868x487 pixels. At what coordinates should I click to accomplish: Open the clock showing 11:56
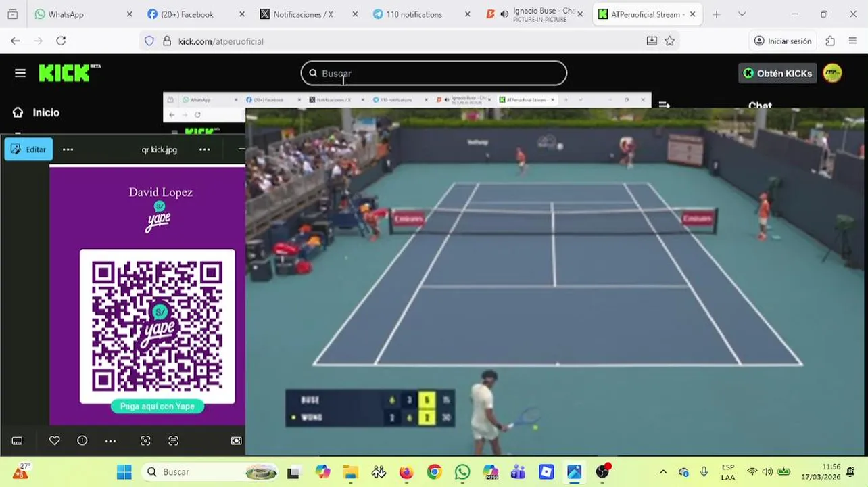[821, 472]
